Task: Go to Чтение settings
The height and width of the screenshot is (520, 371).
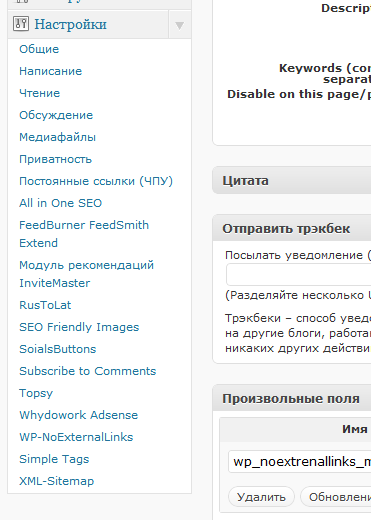Action: pos(39,93)
